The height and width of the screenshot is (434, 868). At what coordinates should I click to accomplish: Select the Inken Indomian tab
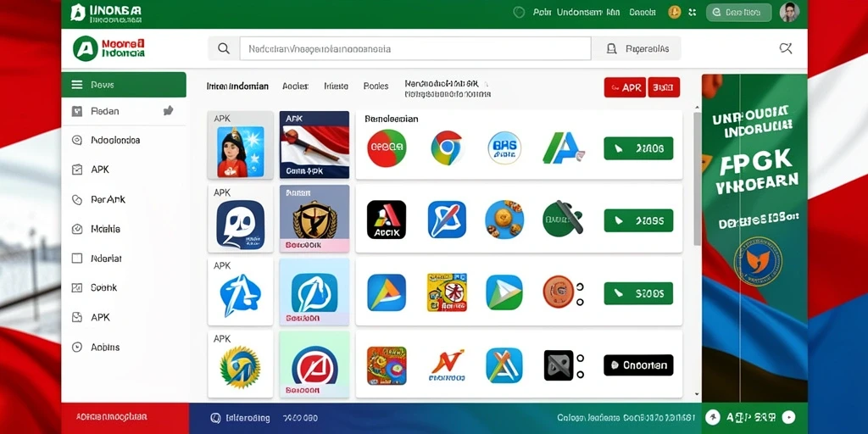pyautogui.click(x=237, y=86)
